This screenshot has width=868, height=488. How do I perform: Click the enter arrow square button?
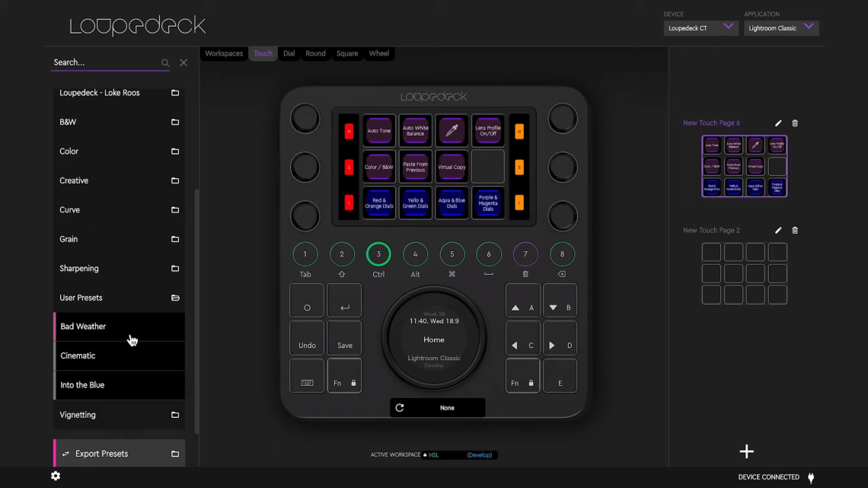(x=344, y=301)
